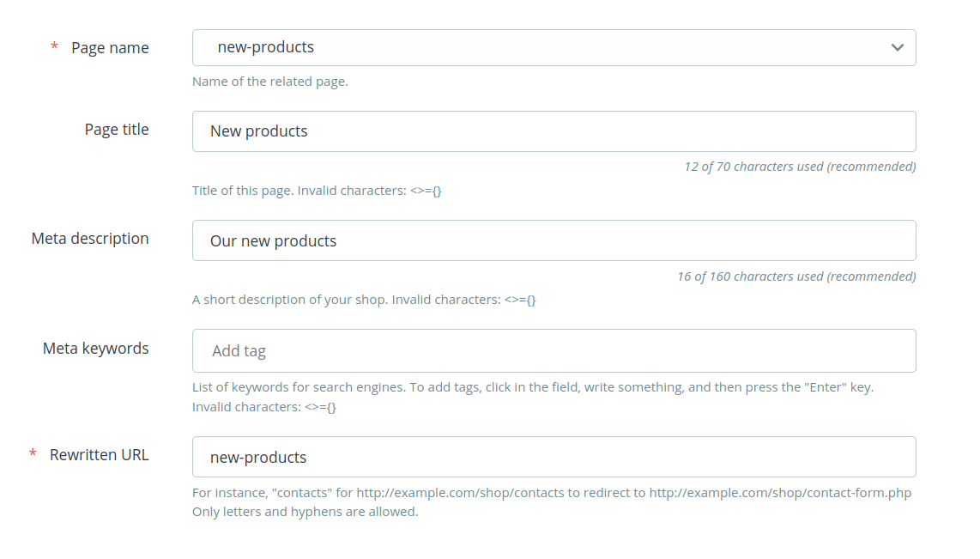Viewport: 980px width, 559px height.
Task: Focus the Rewritten URL text field
Action: 554,457
